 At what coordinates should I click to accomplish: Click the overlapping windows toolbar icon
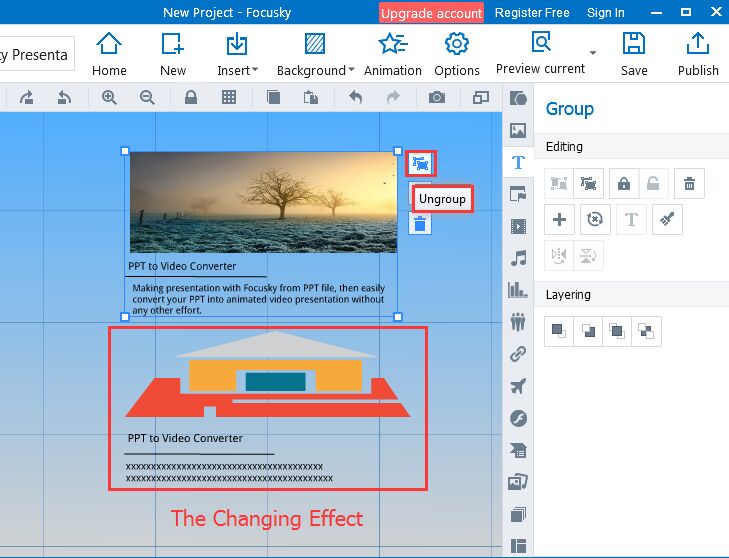[x=481, y=97]
